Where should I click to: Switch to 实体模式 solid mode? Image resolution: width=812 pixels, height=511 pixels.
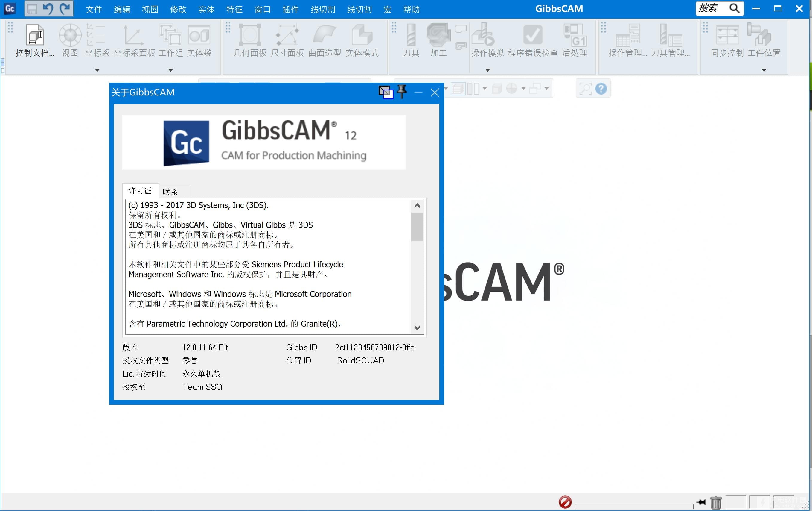click(362, 40)
